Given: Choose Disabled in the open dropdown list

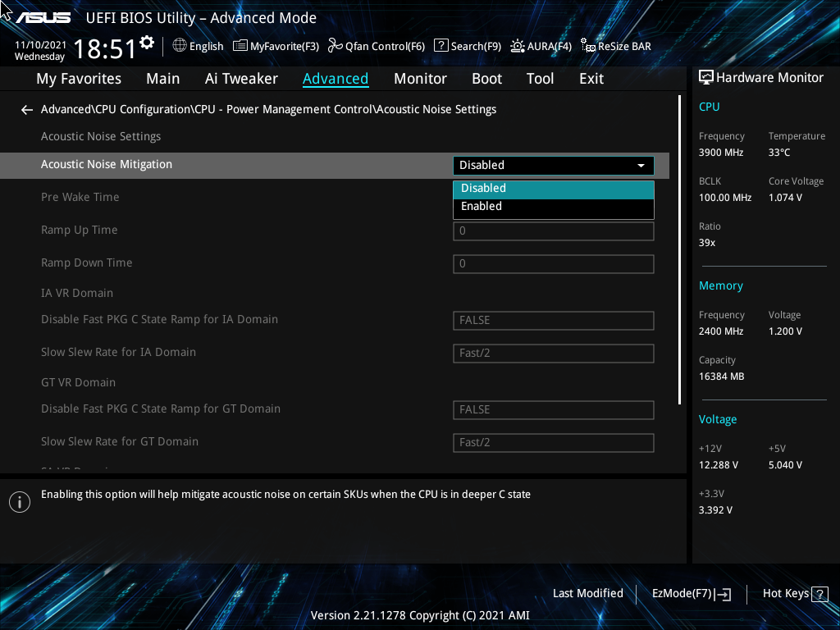Looking at the screenshot, I should point(554,189).
